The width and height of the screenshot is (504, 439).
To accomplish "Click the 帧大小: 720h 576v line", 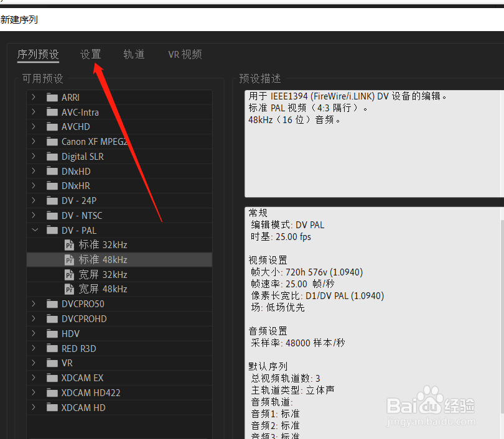I will [x=307, y=272].
